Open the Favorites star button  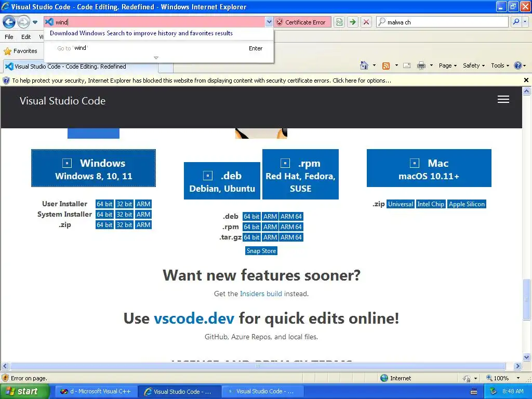20,51
